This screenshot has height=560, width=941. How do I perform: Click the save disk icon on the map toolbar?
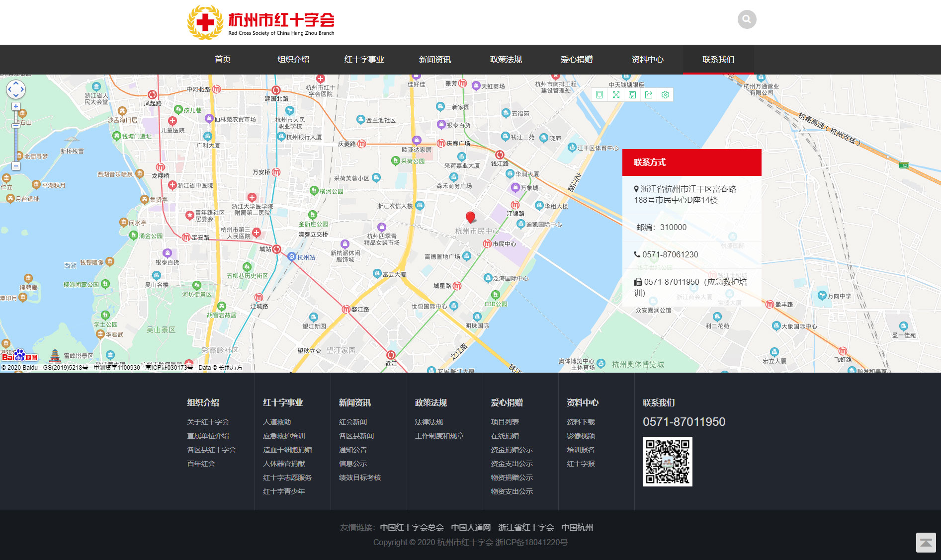[632, 94]
